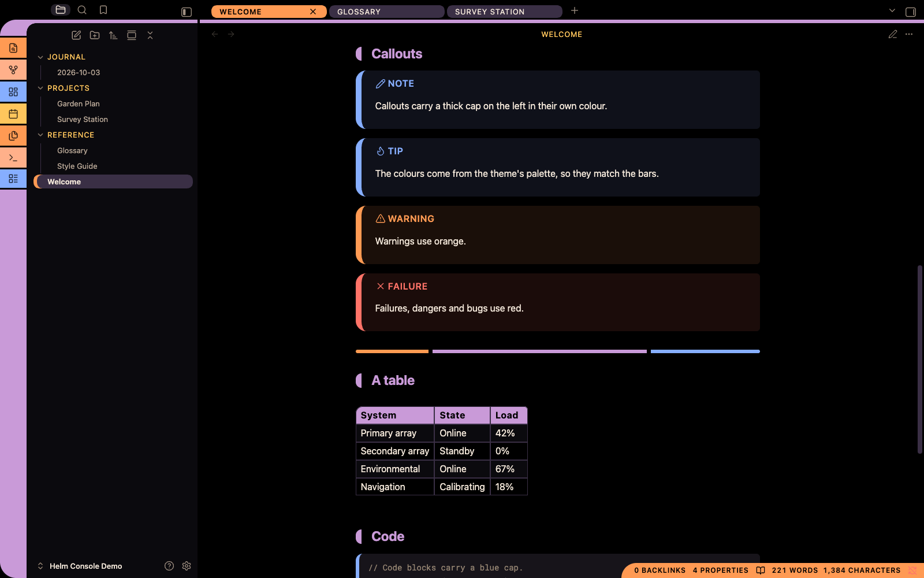Click the vertical scrollbar thumb
Image resolution: width=924 pixels, height=578 pixels.
920,360
